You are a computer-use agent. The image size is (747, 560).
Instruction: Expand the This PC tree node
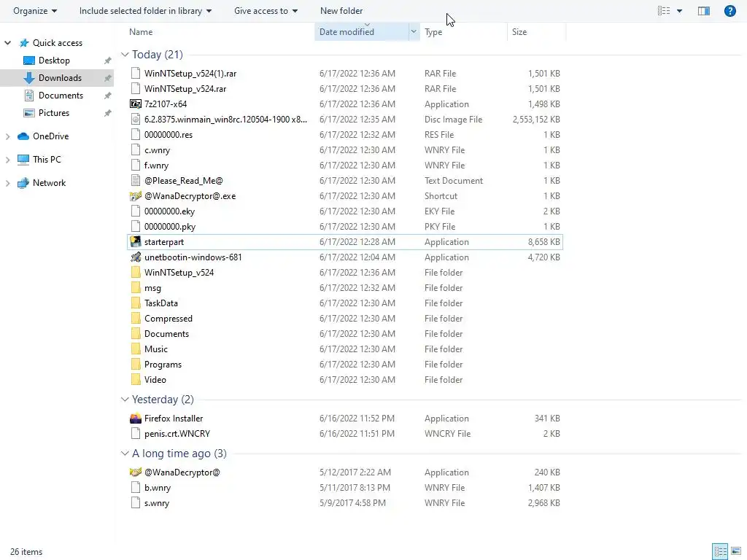pyautogui.click(x=7, y=160)
